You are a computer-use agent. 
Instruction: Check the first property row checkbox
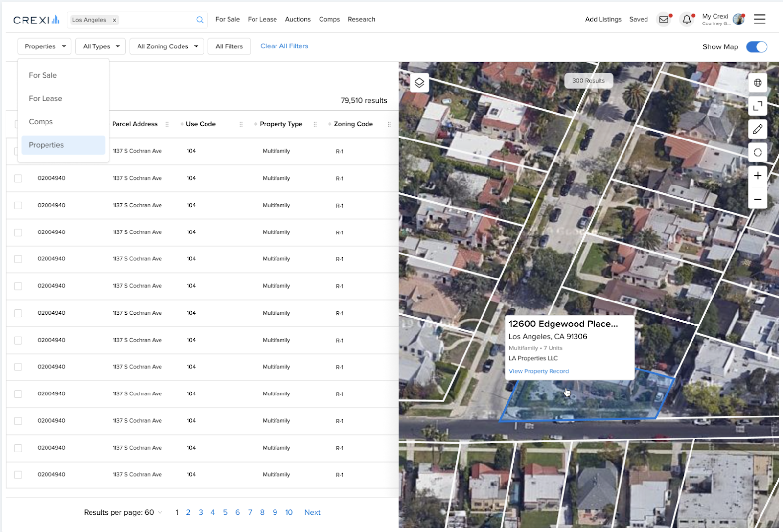click(18, 151)
